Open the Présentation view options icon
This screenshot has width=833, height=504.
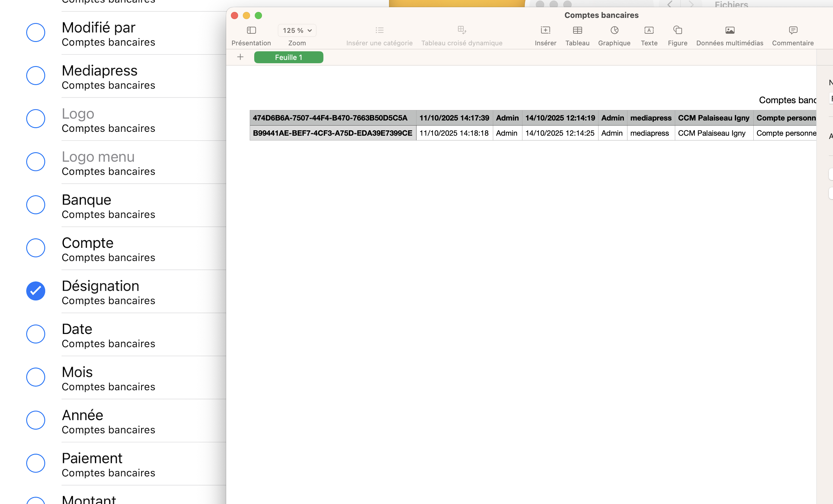(x=251, y=30)
